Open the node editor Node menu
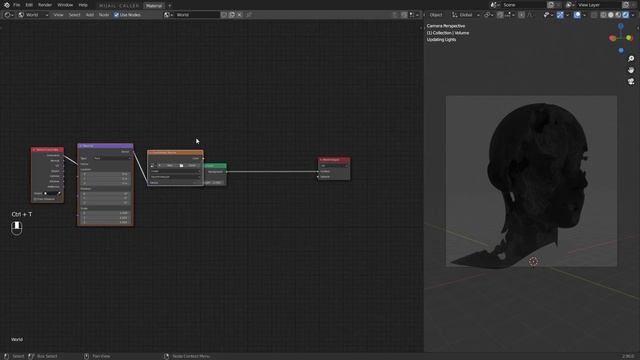 [x=104, y=15]
